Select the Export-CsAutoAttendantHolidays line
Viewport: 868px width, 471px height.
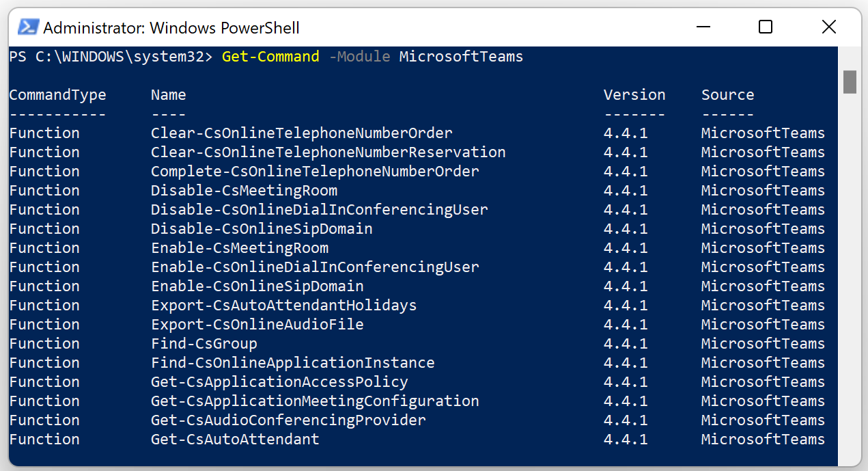(284, 305)
